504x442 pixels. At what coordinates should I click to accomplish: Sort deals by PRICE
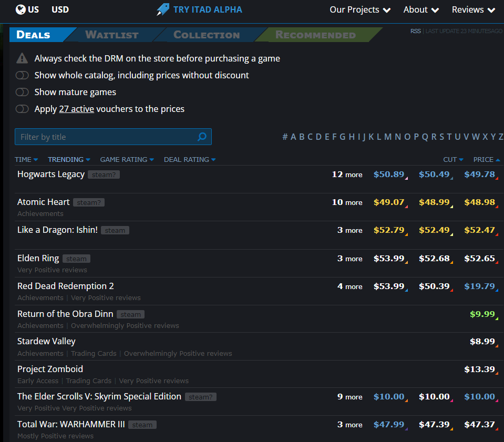(x=487, y=159)
